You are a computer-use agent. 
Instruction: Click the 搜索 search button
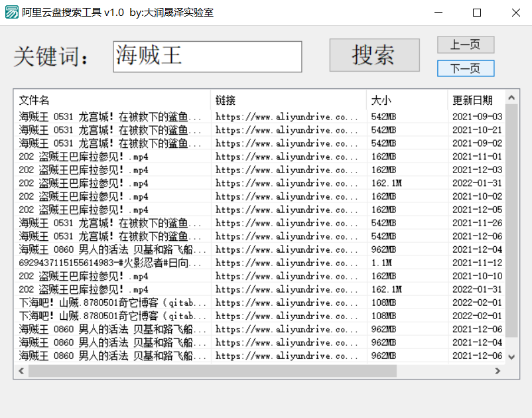(x=373, y=56)
